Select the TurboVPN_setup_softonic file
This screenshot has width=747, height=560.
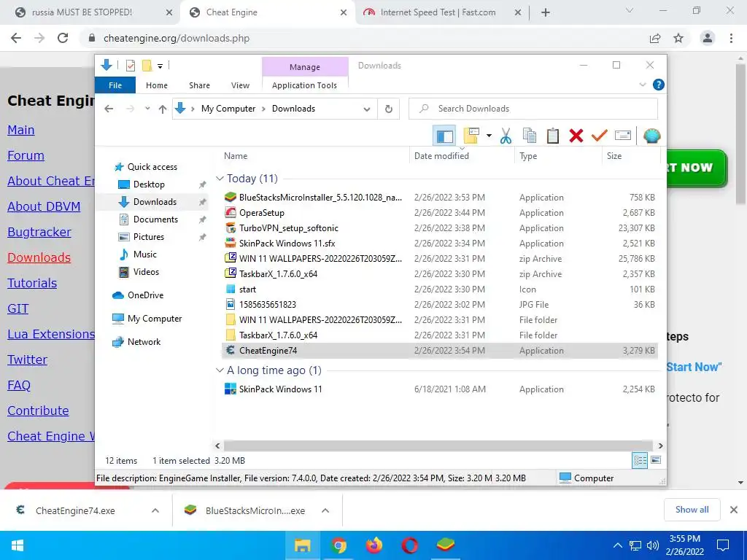coord(440,228)
